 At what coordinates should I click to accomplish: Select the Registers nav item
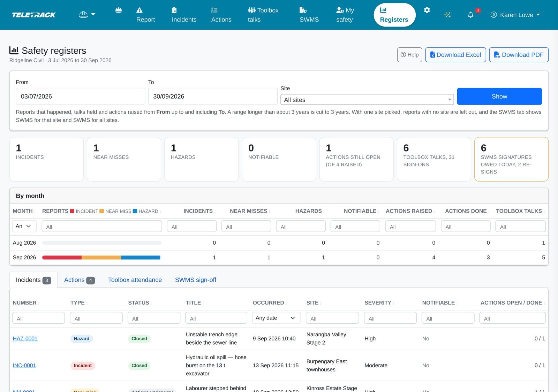(394, 15)
